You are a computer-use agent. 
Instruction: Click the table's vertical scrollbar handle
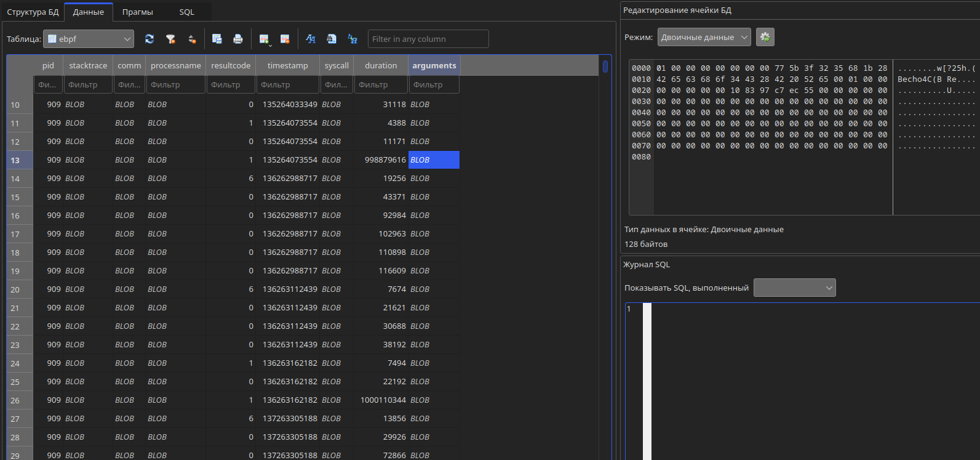click(605, 66)
